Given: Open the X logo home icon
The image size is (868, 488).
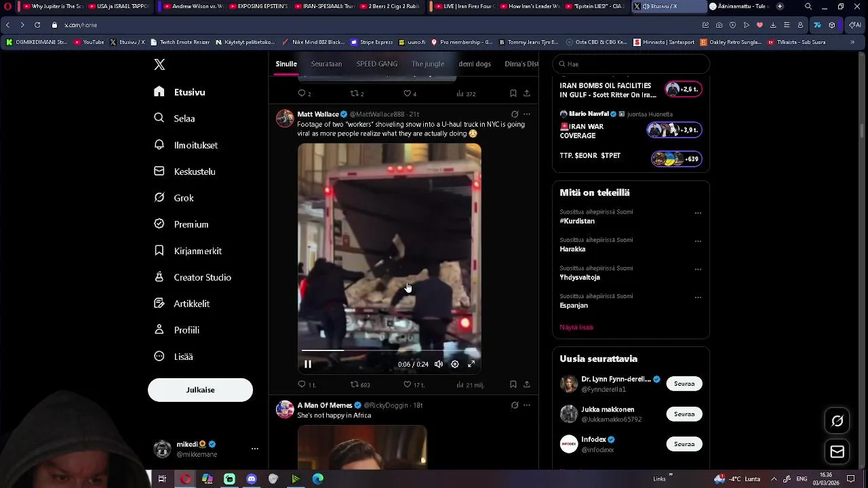Looking at the screenshot, I should (x=159, y=64).
